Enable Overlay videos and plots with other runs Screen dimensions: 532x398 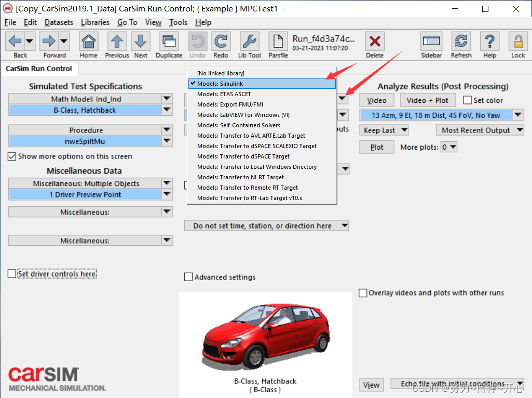tap(363, 293)
